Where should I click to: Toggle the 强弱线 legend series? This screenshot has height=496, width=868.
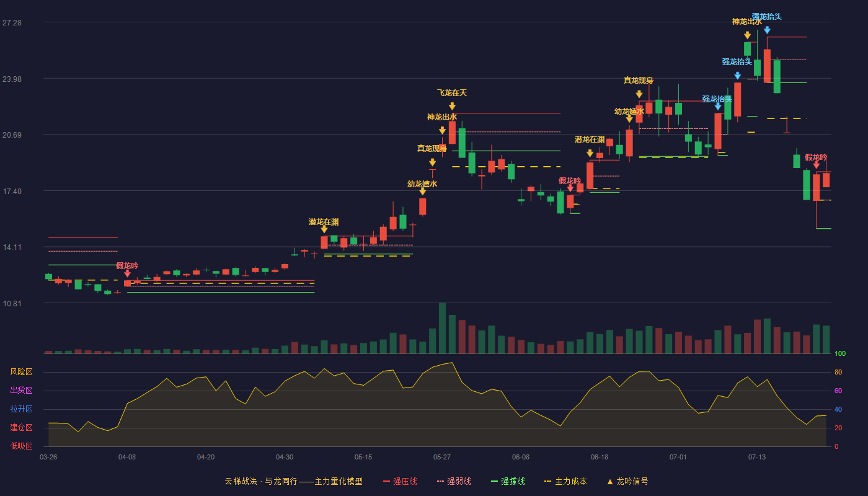coord(454,481)
